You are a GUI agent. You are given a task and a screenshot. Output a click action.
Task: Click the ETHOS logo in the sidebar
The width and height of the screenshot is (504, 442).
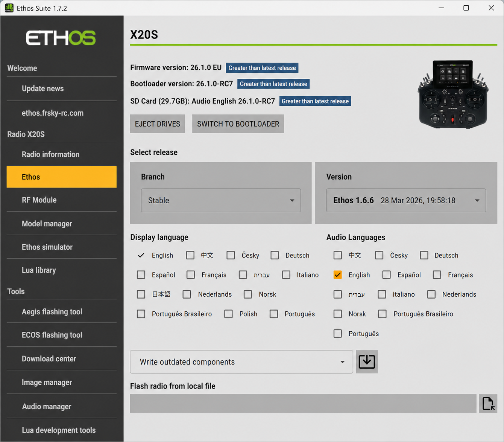(x=61, y=38)
